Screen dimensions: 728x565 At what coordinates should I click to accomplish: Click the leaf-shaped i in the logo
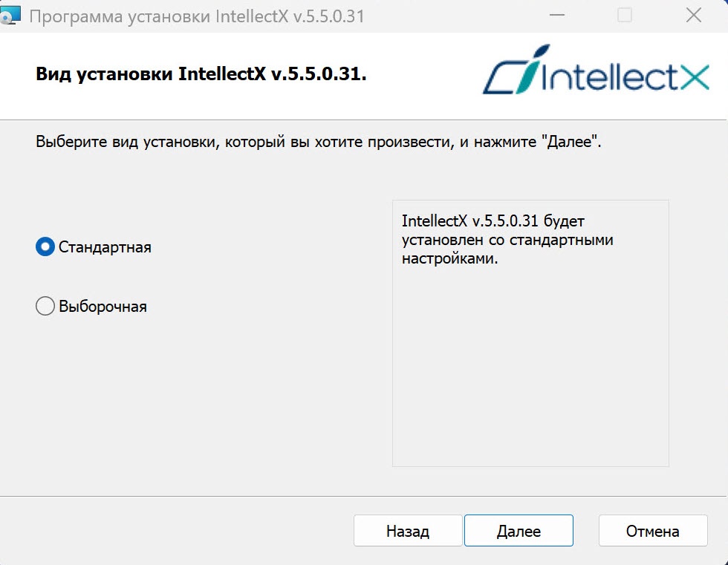532,68
